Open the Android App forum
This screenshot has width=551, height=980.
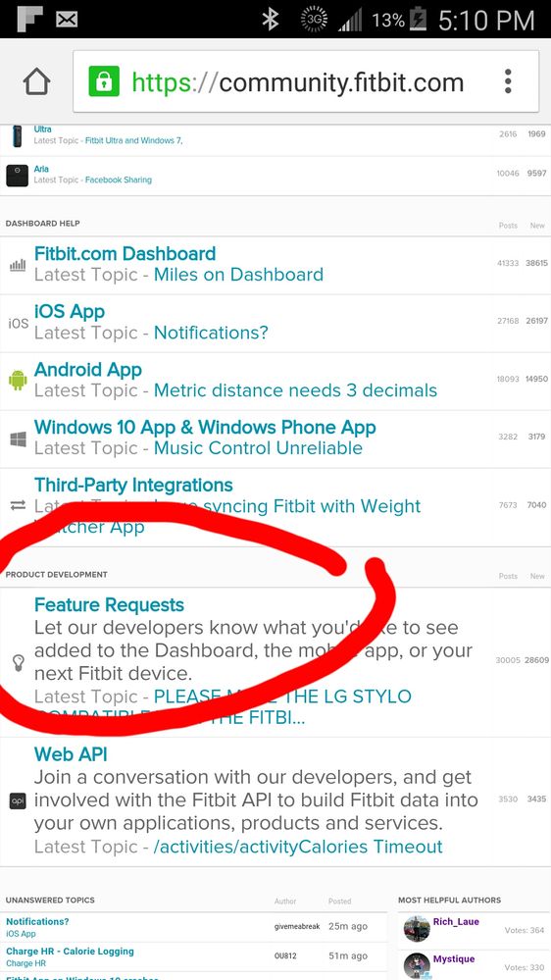tap(88, 370)
